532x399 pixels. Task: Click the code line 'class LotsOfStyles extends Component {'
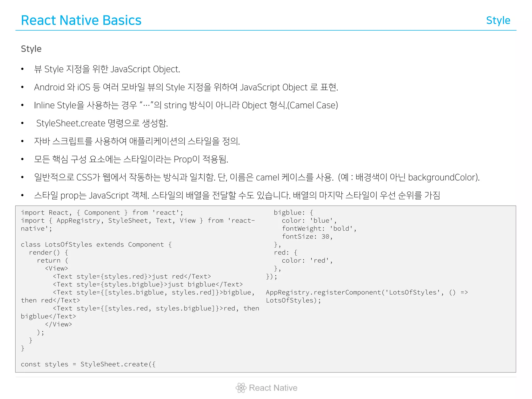[x=96, y=245]
